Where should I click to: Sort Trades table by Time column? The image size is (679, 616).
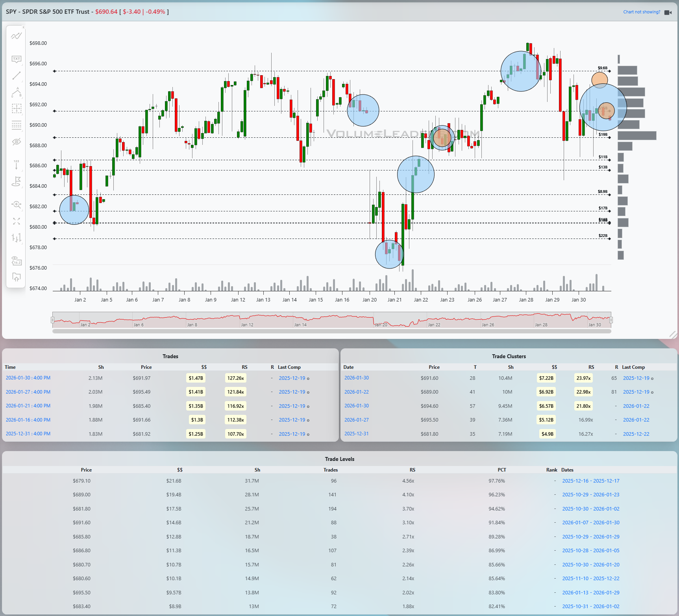[x=10, y=367]
